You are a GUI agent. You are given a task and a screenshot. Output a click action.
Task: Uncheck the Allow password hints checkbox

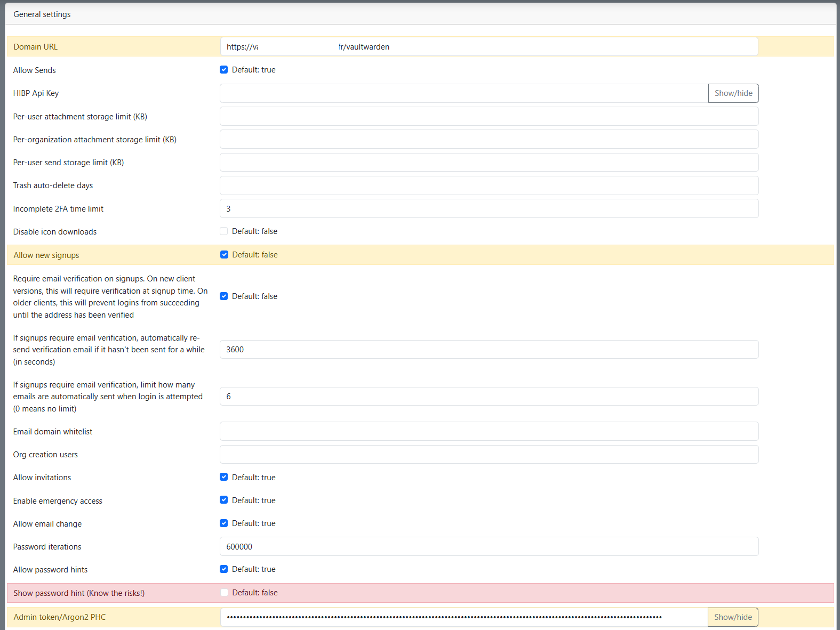point(224,569)
